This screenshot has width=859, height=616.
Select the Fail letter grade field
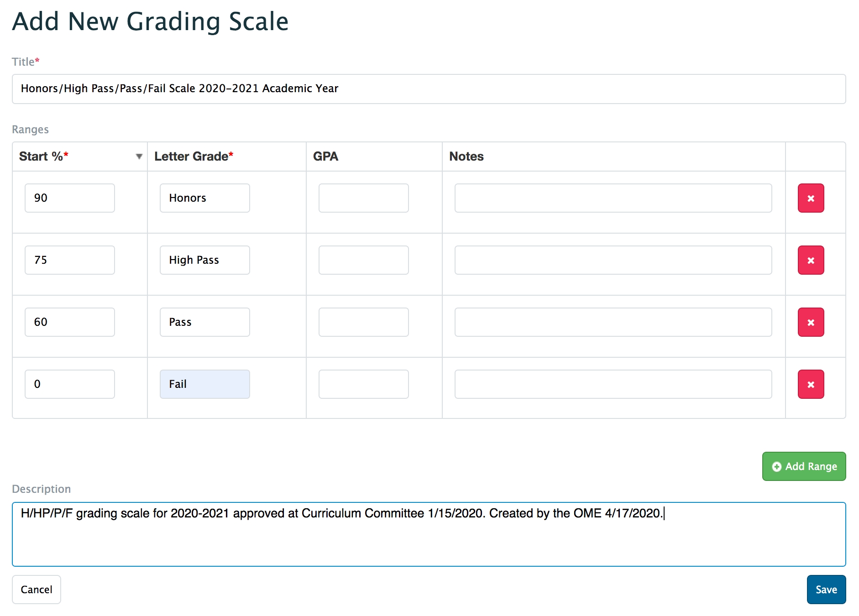click(x=205, y=384)
